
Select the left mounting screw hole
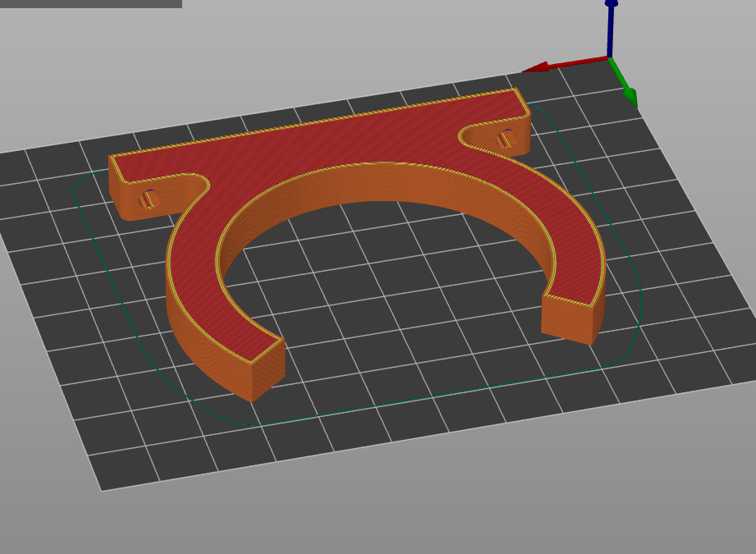(x=149, y=199)
